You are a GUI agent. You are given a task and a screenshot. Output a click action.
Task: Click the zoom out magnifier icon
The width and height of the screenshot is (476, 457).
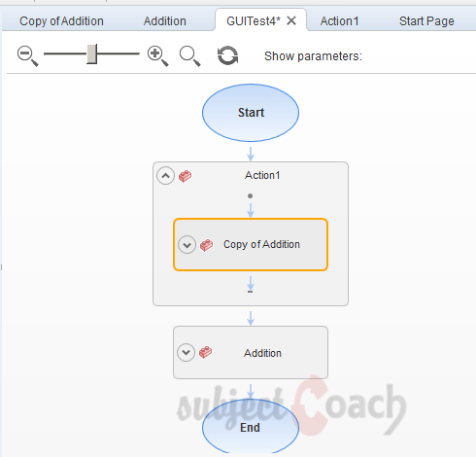click(27, 56)
